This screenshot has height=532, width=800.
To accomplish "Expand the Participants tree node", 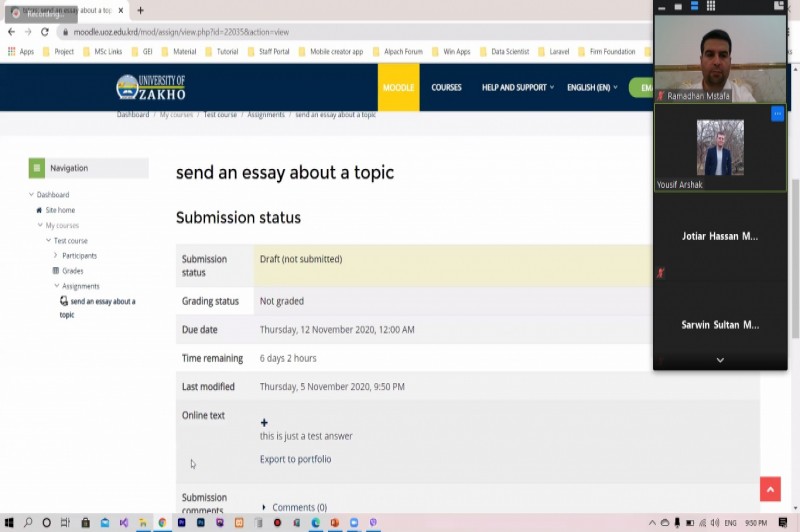I will pos(56,256).
